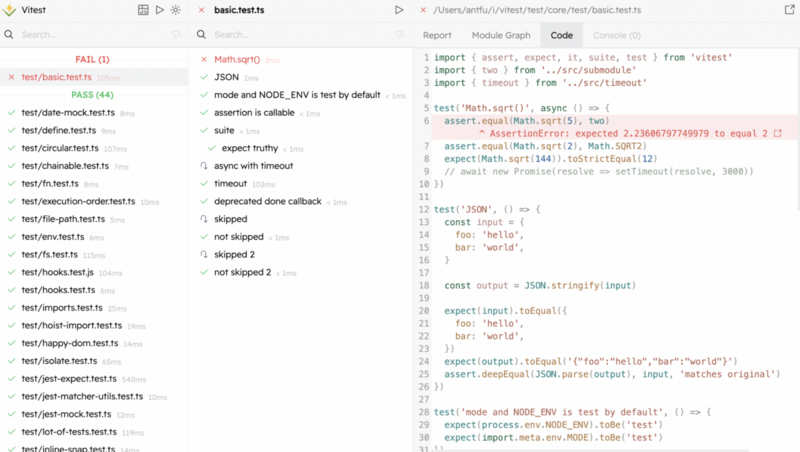Toggle filter icon in file search bar
Image resolution: width=800 pixels, height=452 pixels.
click(x=176, y=35)
